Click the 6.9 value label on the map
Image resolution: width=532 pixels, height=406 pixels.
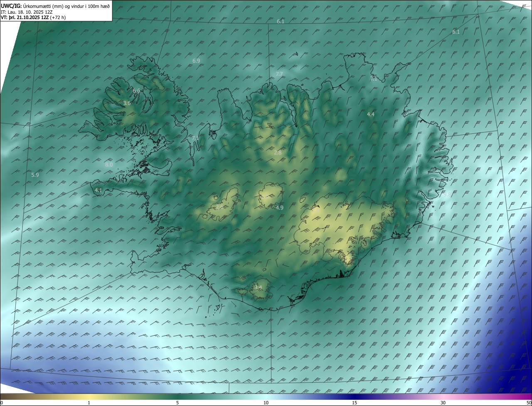[x=196, y=61]
